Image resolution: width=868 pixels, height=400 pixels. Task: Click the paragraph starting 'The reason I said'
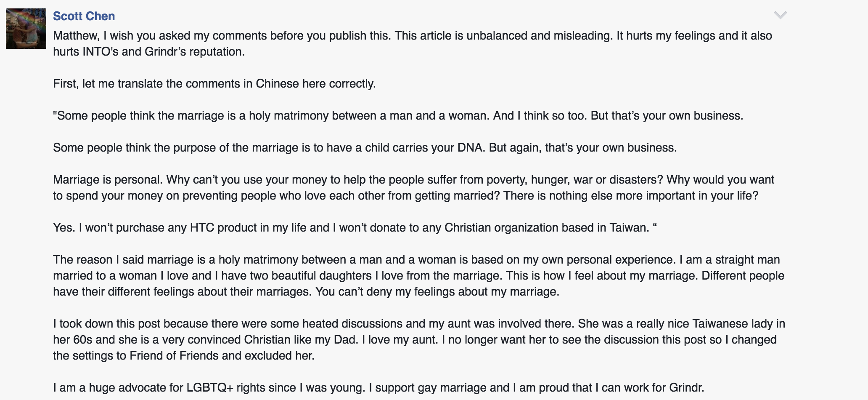point(418,275)
